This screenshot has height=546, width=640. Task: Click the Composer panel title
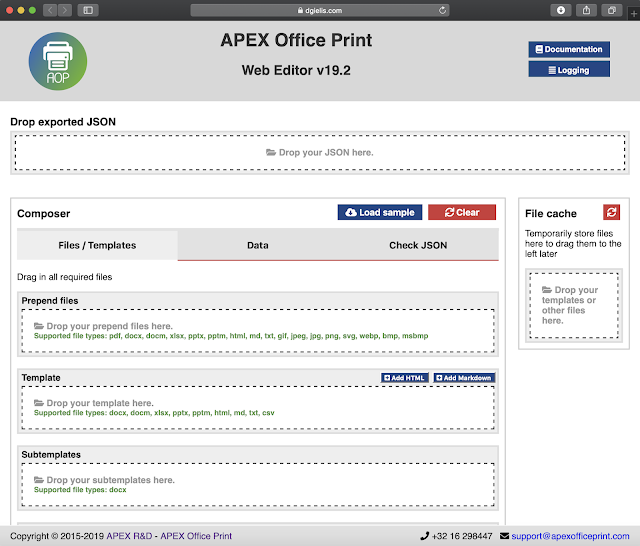pyautogui.click(x=44, y=213)
